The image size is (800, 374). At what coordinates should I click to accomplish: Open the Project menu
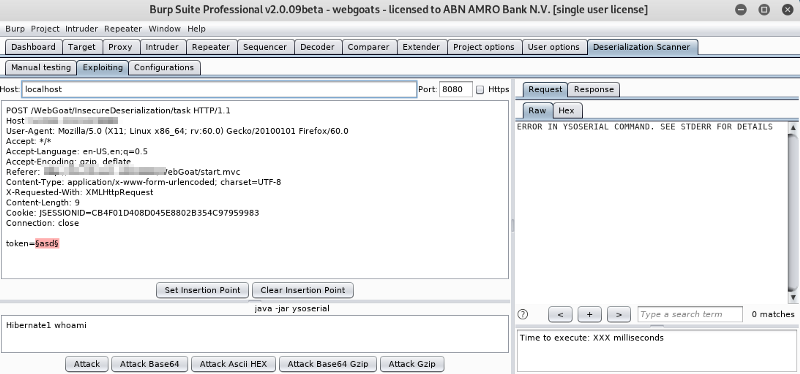pyautogui.click(x=45, y=29)
